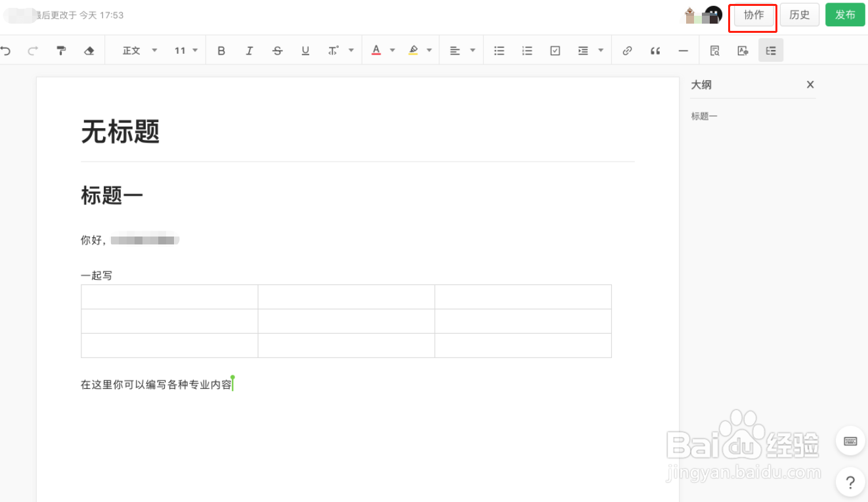
Task: Toggle italic formatting
Action: pos(250,51)
